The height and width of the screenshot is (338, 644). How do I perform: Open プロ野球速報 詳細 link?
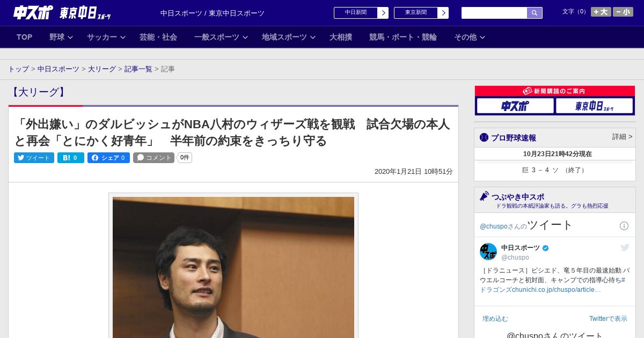tap(622, 137)
